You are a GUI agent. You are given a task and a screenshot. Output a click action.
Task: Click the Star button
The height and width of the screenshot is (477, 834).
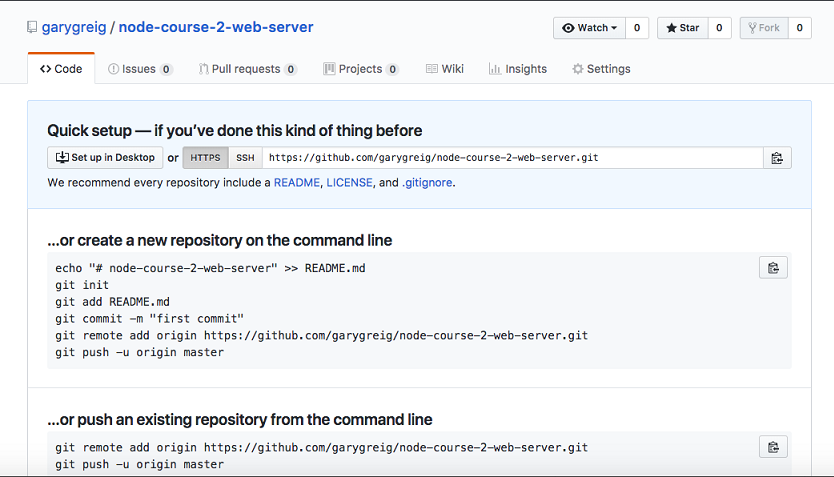pyautogui.click(x=682, y=28)
